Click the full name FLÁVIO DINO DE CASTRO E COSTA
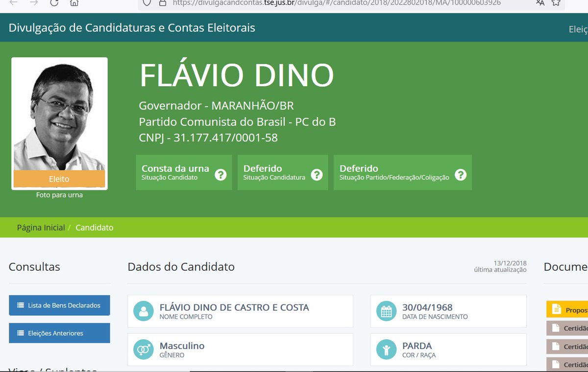 click(234, 307)
